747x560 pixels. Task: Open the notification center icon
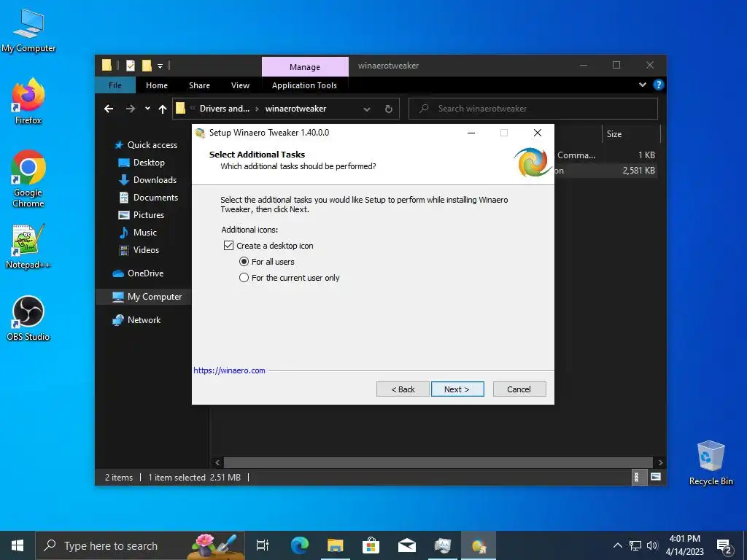pos(724,545)
